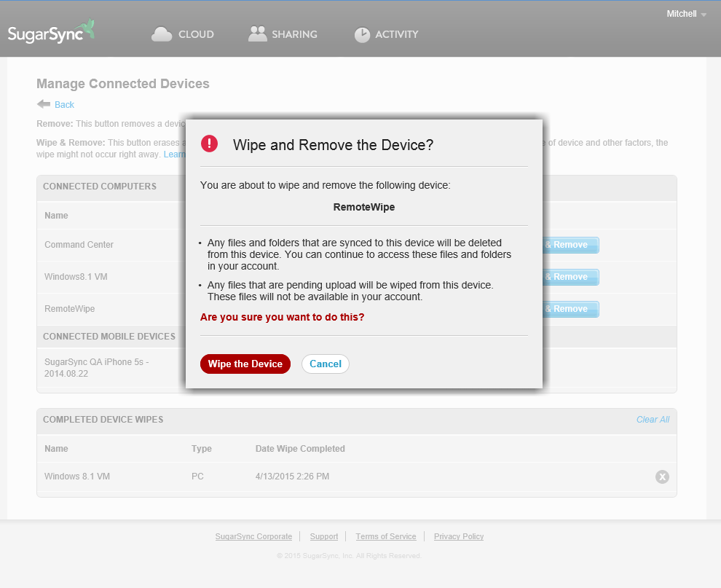Open the Learn link about remote wipes
The image size is (721, 588).
(175, 154)
